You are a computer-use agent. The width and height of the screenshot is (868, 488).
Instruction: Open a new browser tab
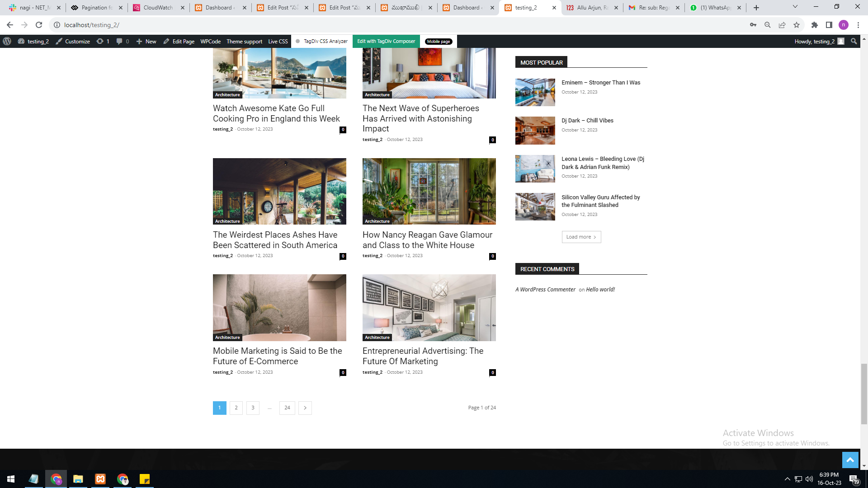(756, 8)
